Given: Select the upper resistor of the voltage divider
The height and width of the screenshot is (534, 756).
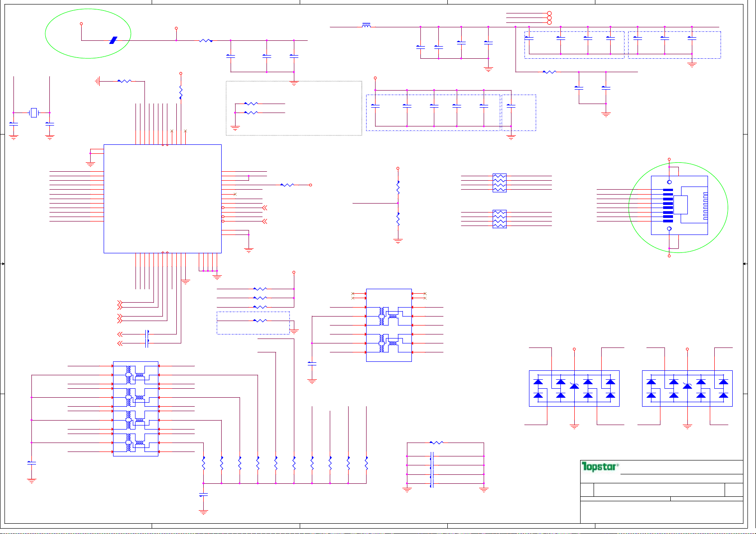Looking at the screenshot, I should 398,187.
